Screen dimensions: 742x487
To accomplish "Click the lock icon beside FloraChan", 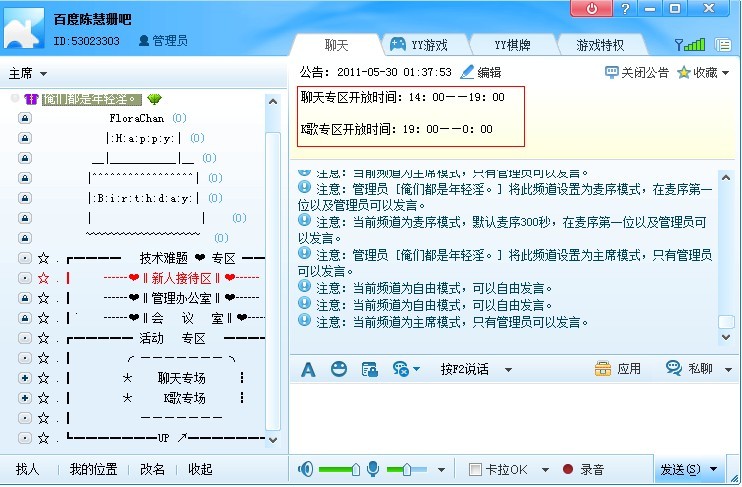I will 25,118.
